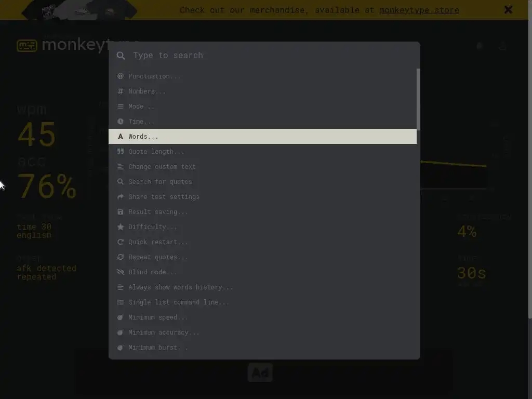Screen dimensions: 532x399
Task: Click the search magnifier icon in command palette
Action: pyautogui.click(x=121, y=56)
